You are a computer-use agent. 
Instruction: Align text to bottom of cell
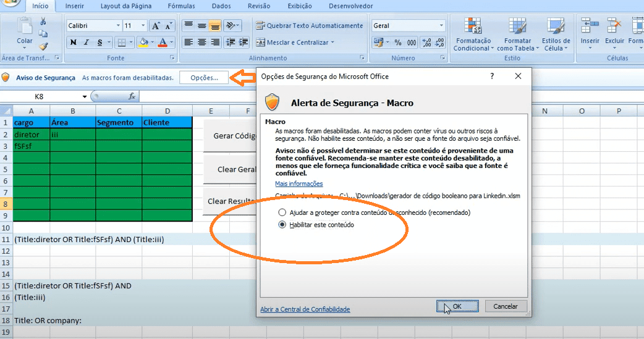(215, 25)
